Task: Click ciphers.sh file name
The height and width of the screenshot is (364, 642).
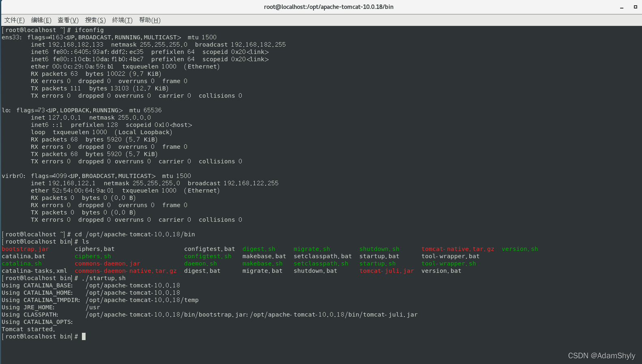Action: point(93,256)
